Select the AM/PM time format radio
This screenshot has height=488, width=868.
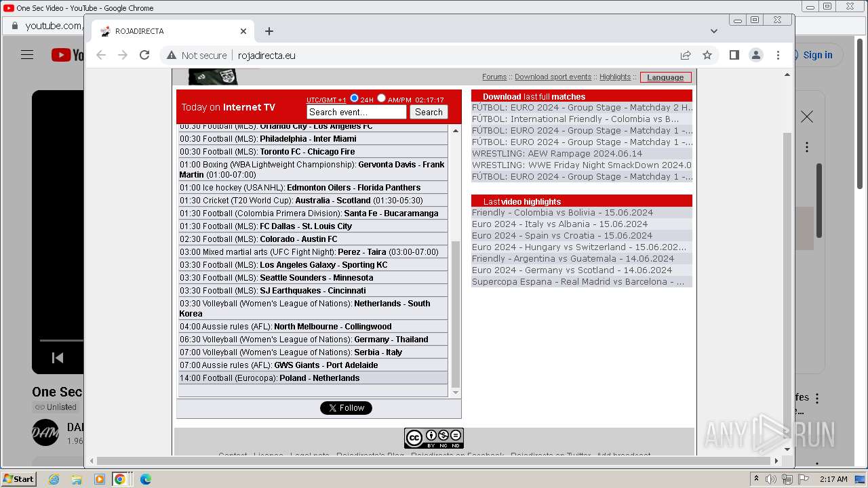click(381, 98)
